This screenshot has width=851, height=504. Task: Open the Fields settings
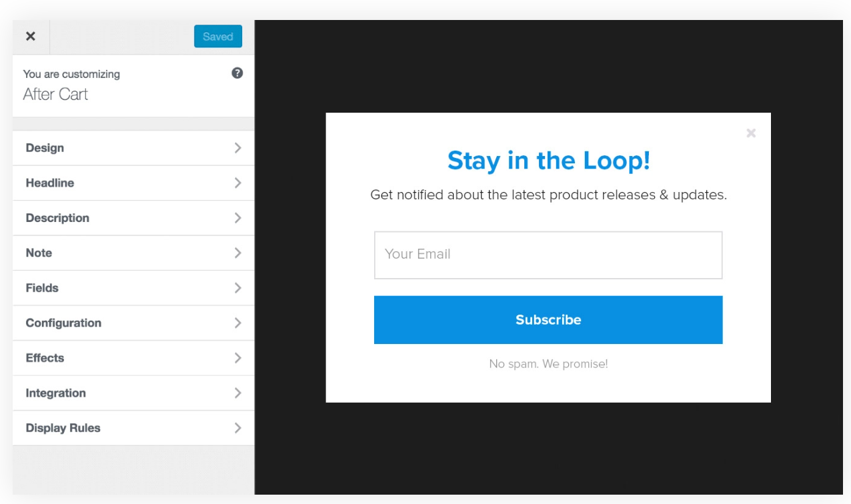point(42,288)
